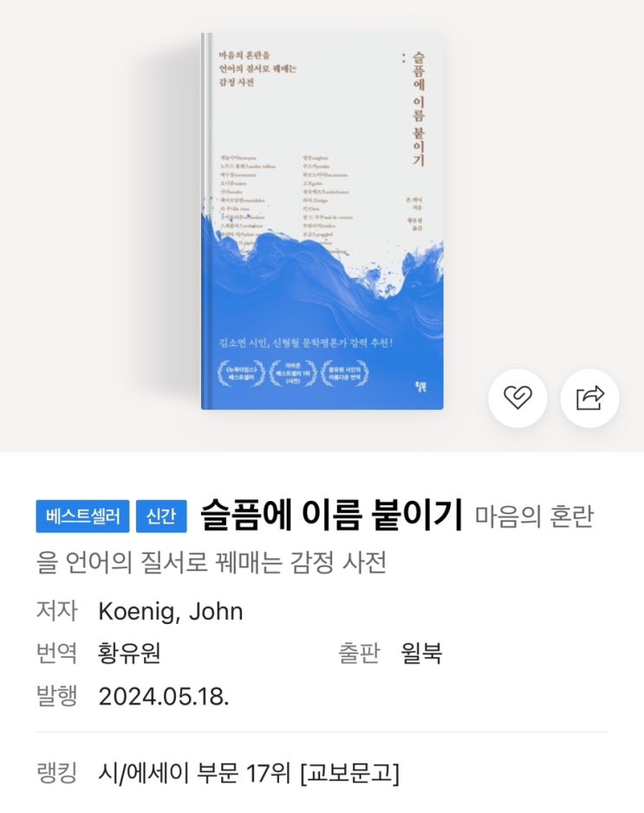Open author Koenig, John link
644x813 pixels.
[x=171, y=611]
